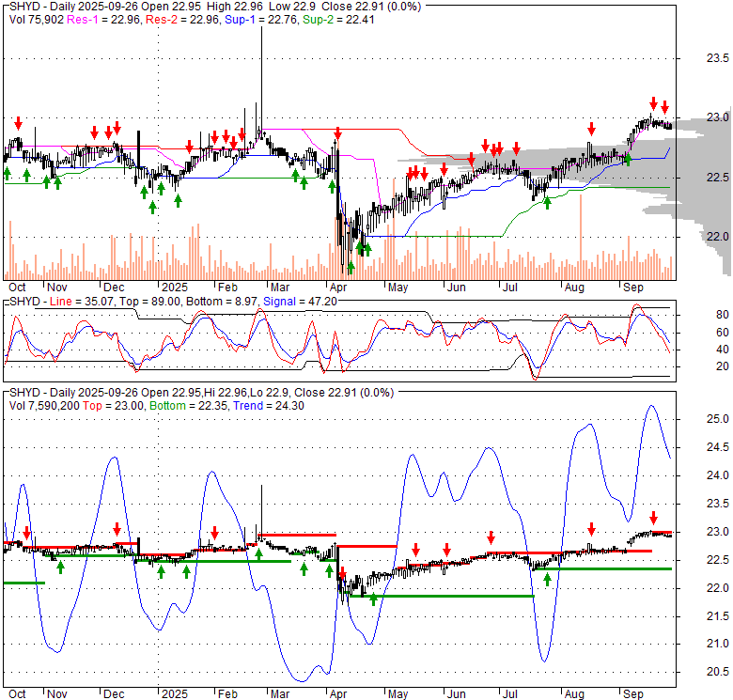Click the 24.0 price axis label
Image resolution: width=733 pixels, height=700 pixels.
pos(717,475)
